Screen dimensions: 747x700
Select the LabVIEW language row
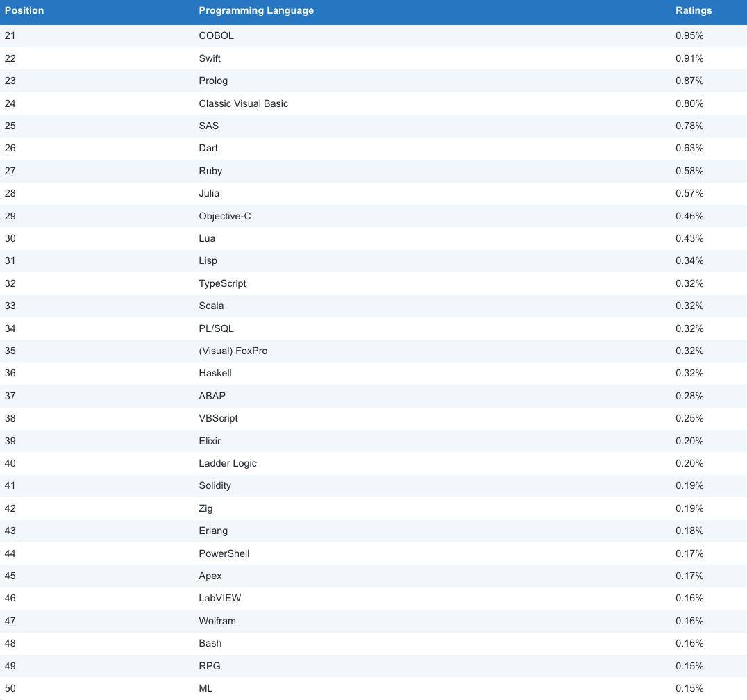[219, 598]
